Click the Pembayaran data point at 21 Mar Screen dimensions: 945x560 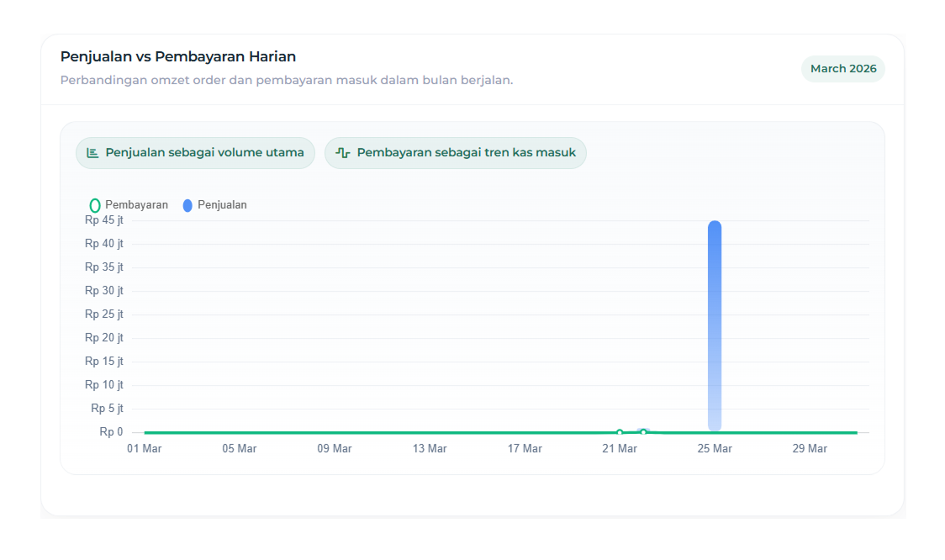(620, 432)
